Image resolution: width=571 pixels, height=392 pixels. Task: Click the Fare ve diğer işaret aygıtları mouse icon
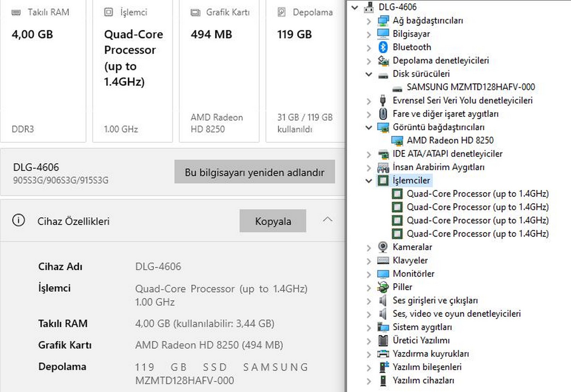(383, 114)
